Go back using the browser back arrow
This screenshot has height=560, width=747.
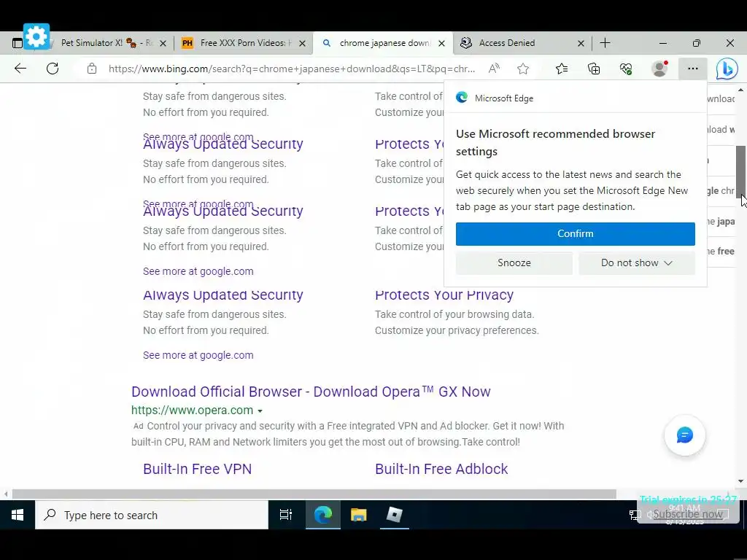tap(20, 69)
